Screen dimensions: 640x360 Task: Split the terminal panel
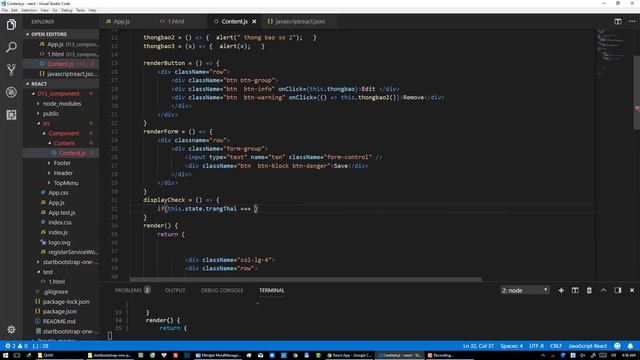pyautogui.click(x=575, y=290)
